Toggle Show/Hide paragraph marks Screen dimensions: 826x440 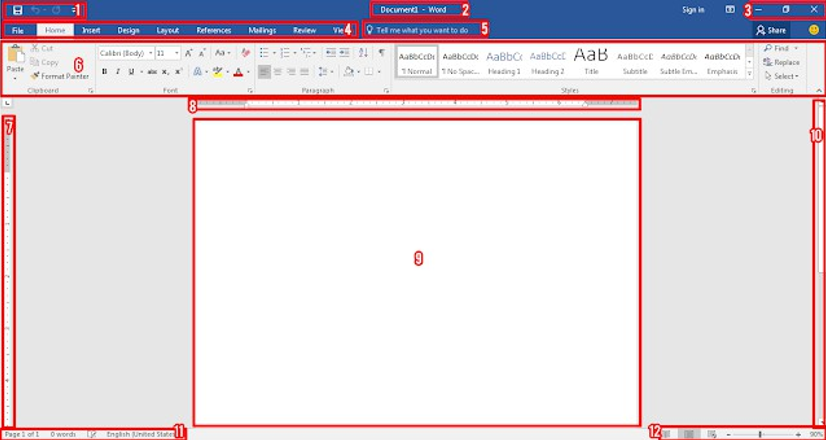coord(381,53)
